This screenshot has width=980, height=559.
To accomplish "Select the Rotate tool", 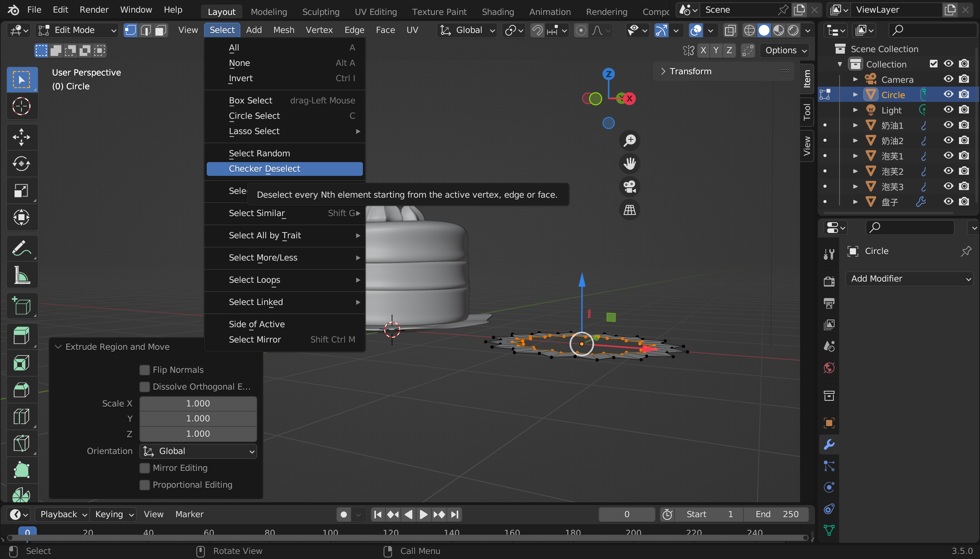I will coord(22,164).
